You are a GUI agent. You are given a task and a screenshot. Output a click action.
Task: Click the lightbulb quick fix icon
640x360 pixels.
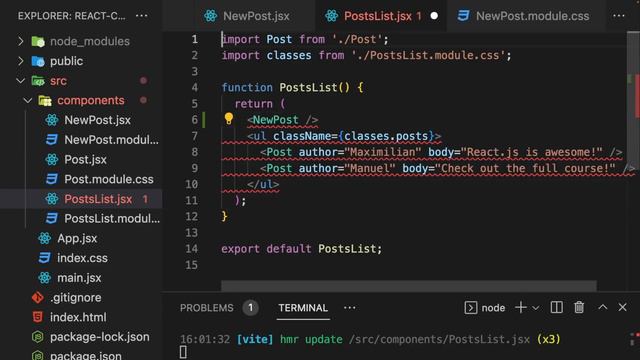pos(229,119)
